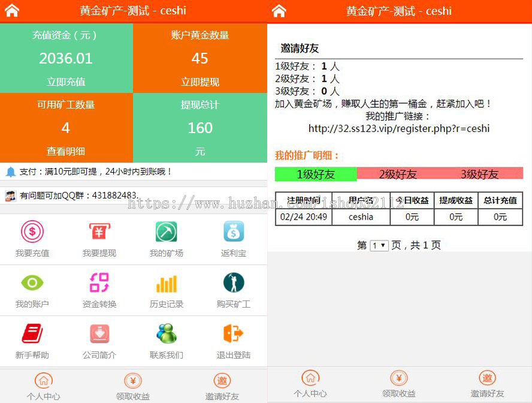Click the 立即充值 recharge link

click(66, 81)
